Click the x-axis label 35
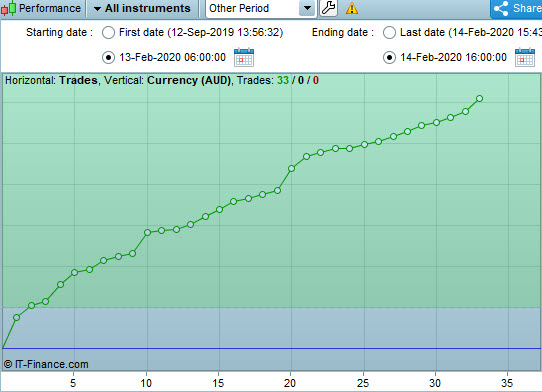The height and width of the screenshot is (392, 542). click(507, 383)
